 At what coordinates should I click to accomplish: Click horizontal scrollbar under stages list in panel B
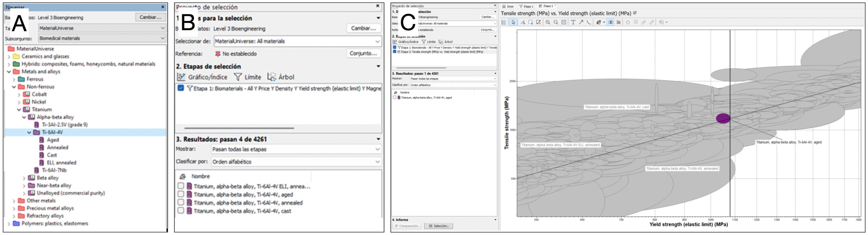[239, 128]
